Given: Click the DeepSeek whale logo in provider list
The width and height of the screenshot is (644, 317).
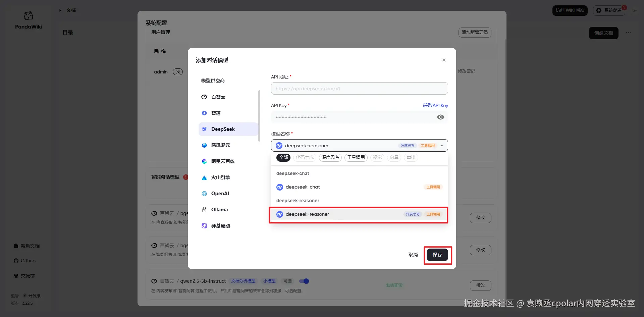Looking at the screenshot, I should point(204,129).
